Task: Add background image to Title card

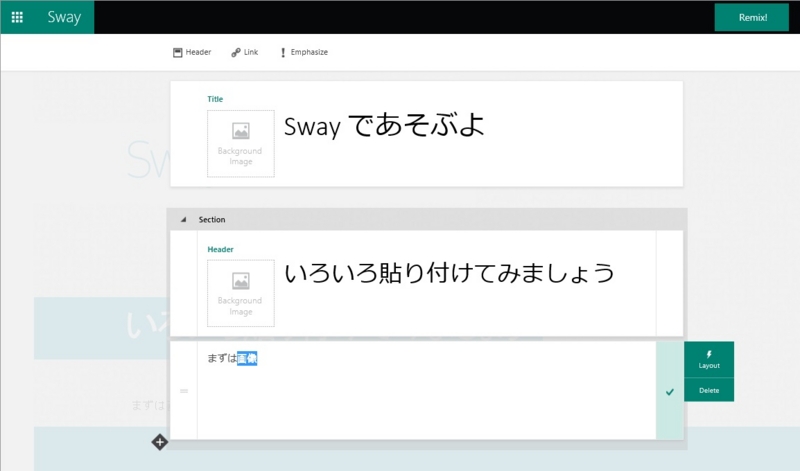Action: (240, 143)
